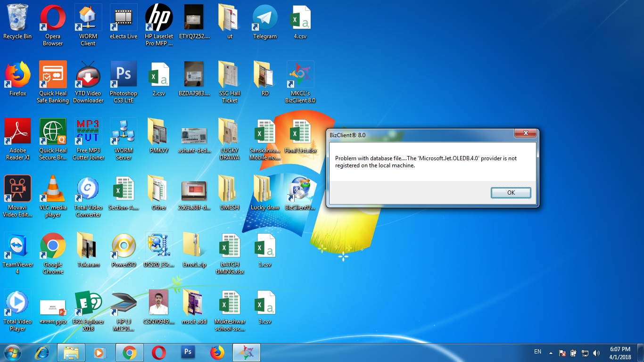Select the Tukaram folder
This screenshot has width=644, height=362.
click(88, 250)
